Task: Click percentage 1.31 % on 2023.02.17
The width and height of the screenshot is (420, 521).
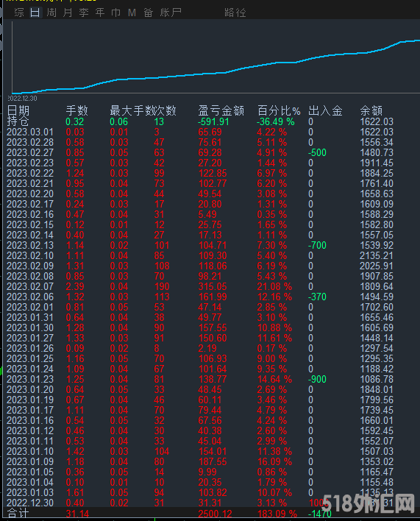Action: tap(271, 204)
